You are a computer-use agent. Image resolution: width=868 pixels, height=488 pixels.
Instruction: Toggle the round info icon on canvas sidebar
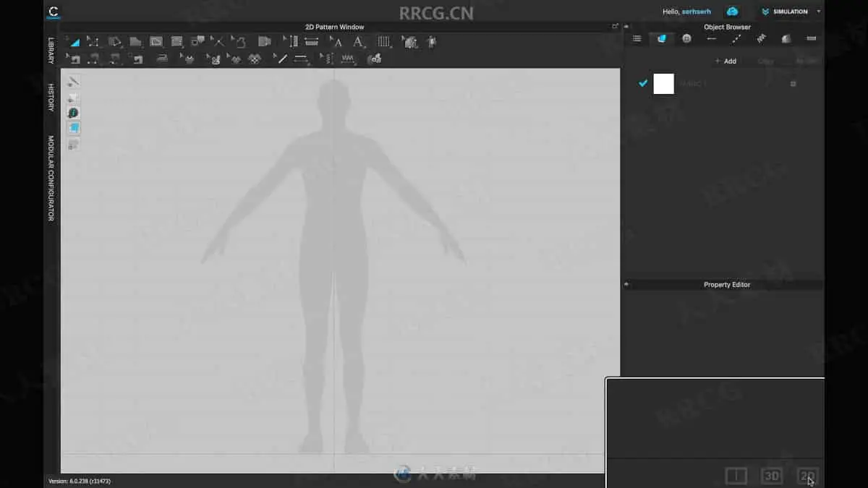pyautogui.click(x=74, y=113)
